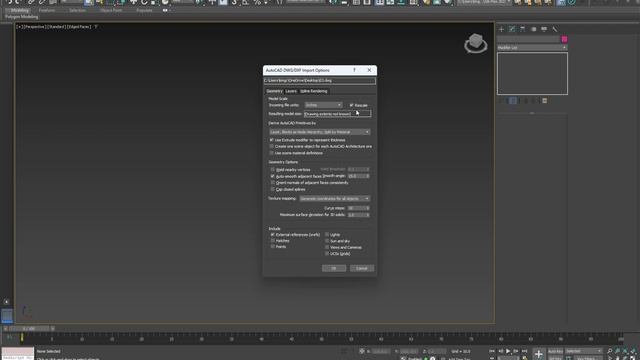Toggle the Auto Key button
Screen dimensions: 640x360
[x=555, y=351]
